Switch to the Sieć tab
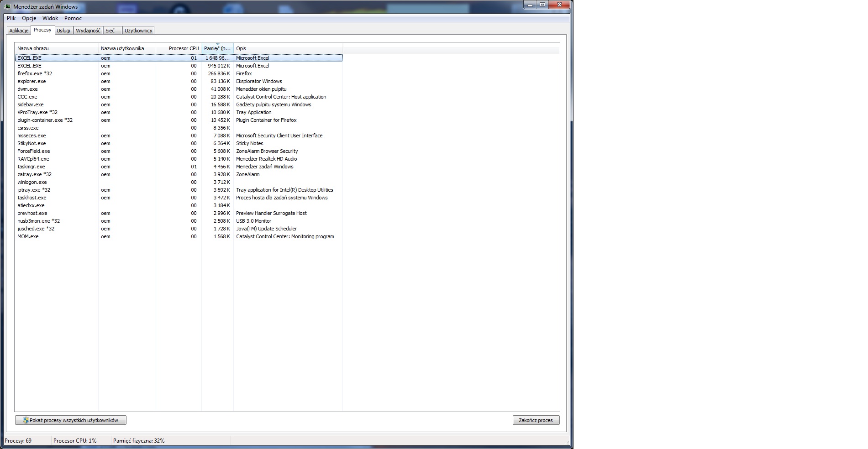This screenshot has width=868, height=449. [110, 30]
